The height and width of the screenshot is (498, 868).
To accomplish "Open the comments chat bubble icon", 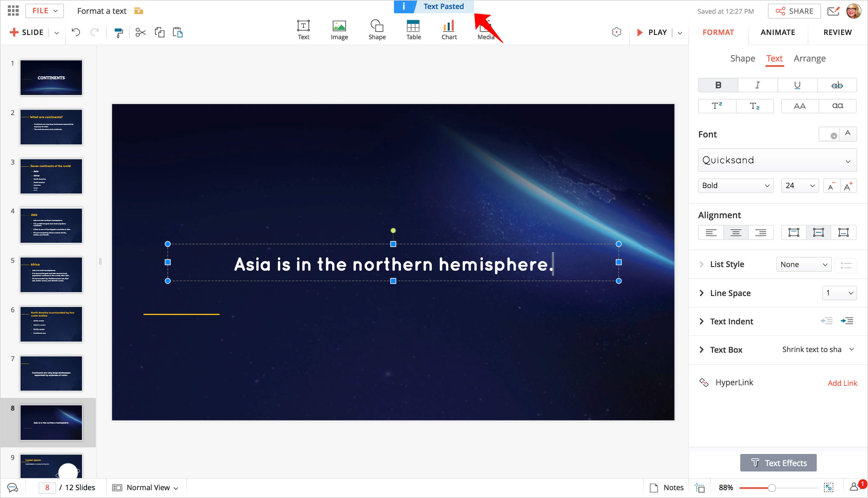I will pyautogui.click(x=12, y=487).
